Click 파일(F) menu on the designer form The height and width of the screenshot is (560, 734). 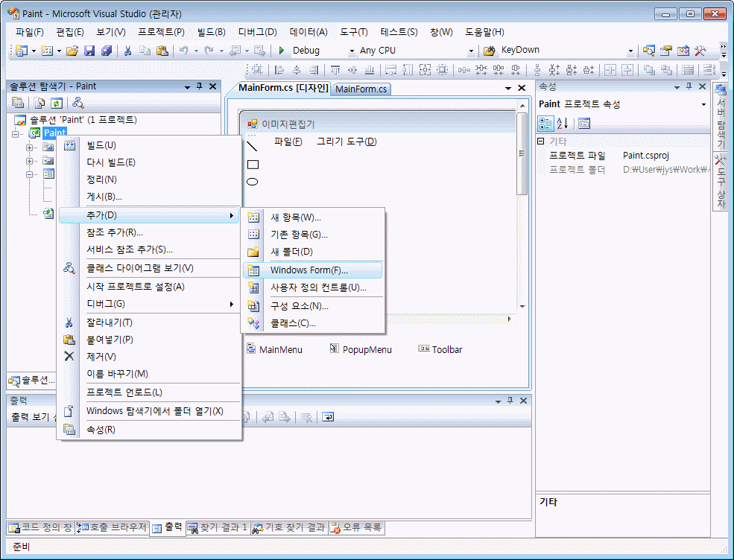[x=288, y=141]
